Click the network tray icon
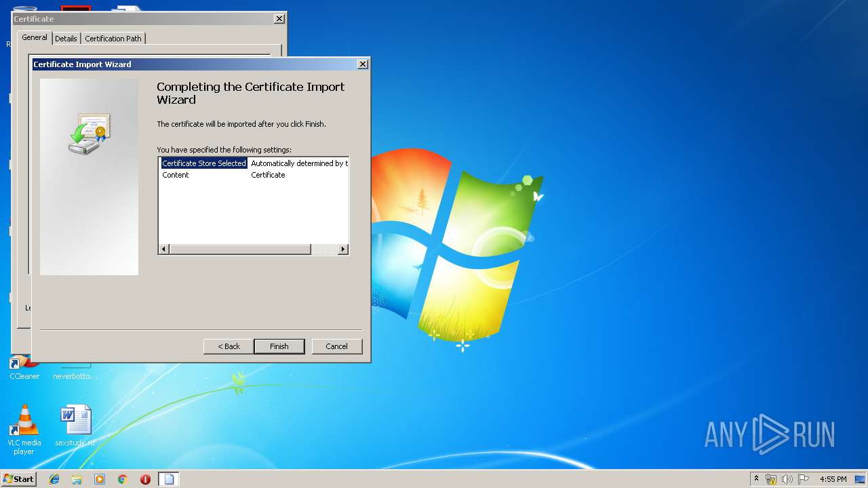The height and width of the screenshot is (488, 868). [x=771, y=479]
